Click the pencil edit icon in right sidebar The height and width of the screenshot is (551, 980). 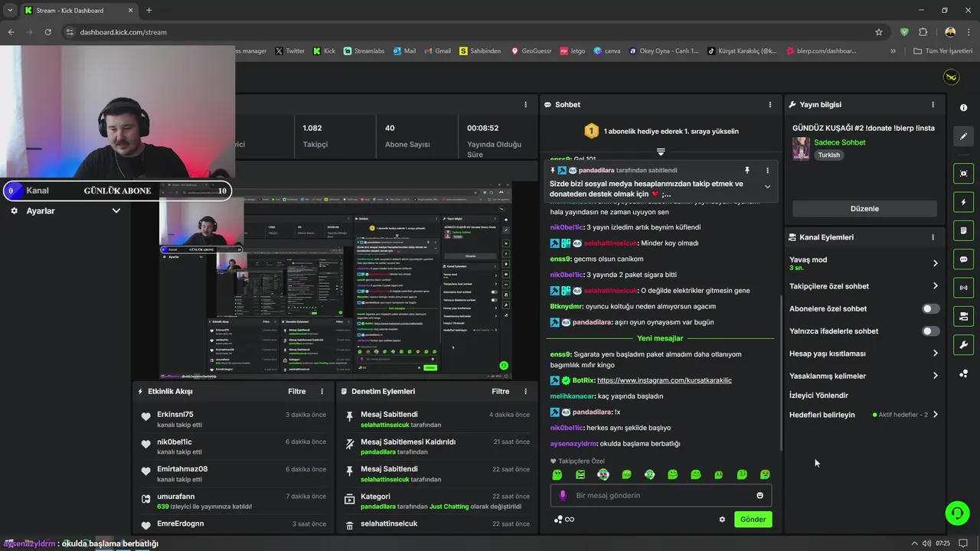pos(963,136)
